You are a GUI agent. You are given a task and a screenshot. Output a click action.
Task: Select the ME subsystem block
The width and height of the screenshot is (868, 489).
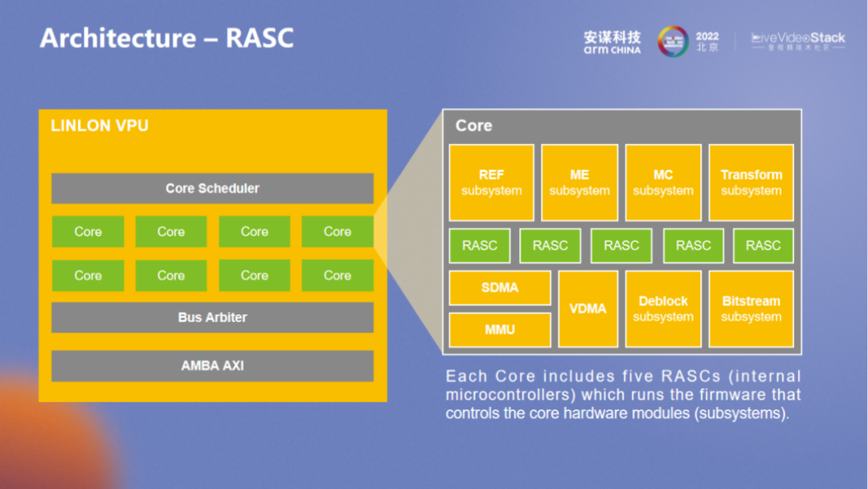[579, 183]
